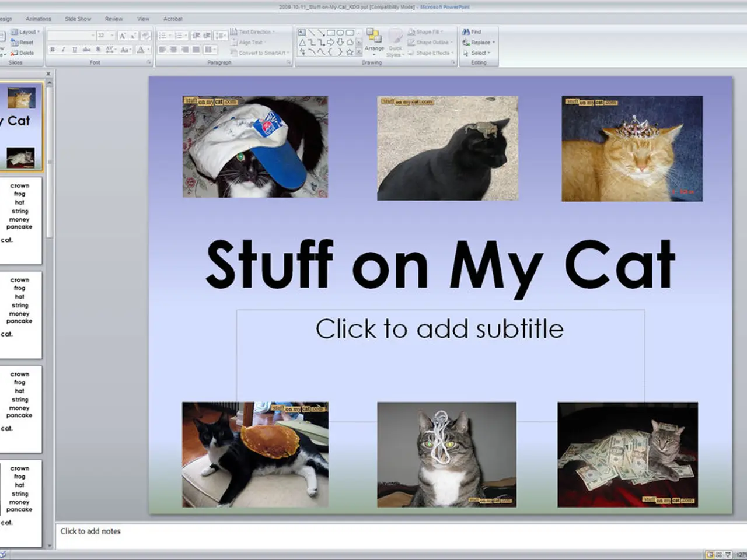Toggle Italic text style

(x=63, y=50)
